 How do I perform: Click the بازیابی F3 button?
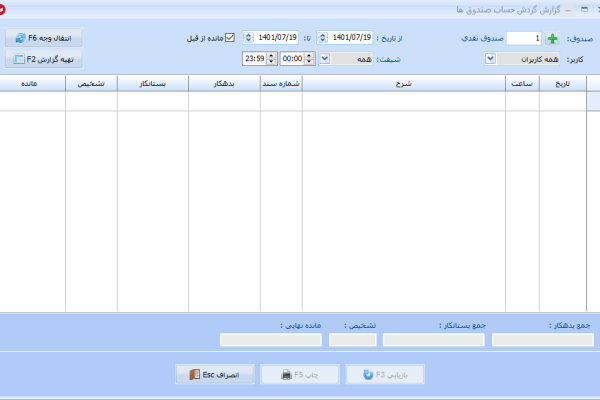pyautogui.click(x=385, y=374)
